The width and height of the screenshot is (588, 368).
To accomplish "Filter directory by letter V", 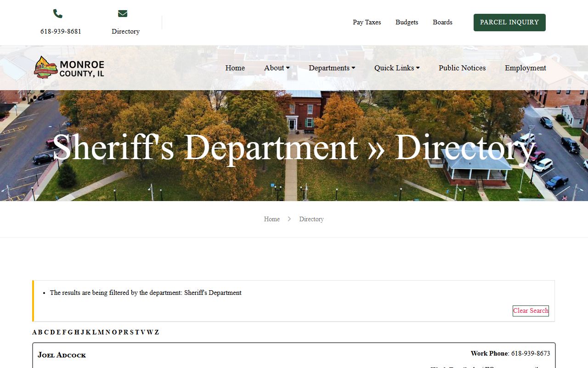I will coord(143,332).
